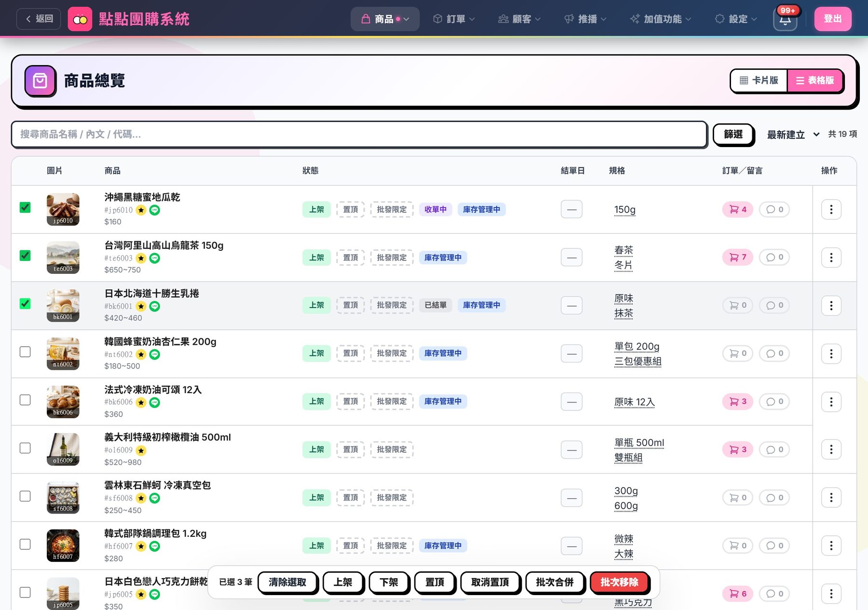This screenshot has width=868, height=610.
Task: Open the three-dot menu for 日本北海道十勝生乳捲
Action: [831, 305]
